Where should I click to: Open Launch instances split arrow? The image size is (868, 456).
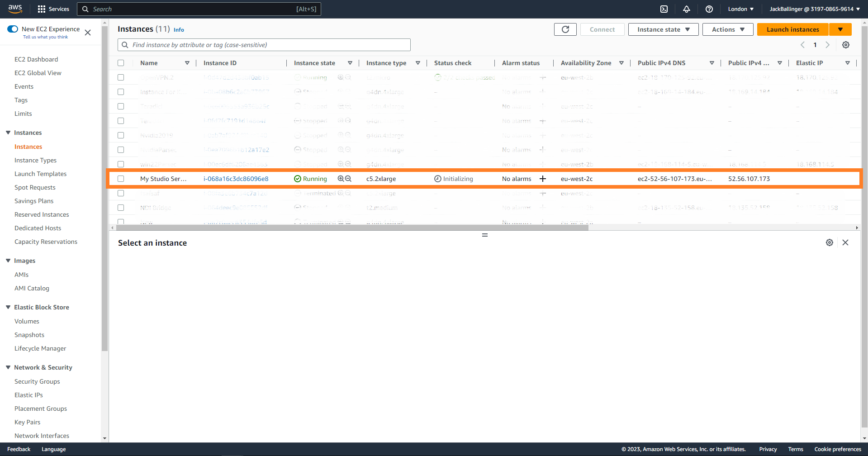tap(840, 29)
